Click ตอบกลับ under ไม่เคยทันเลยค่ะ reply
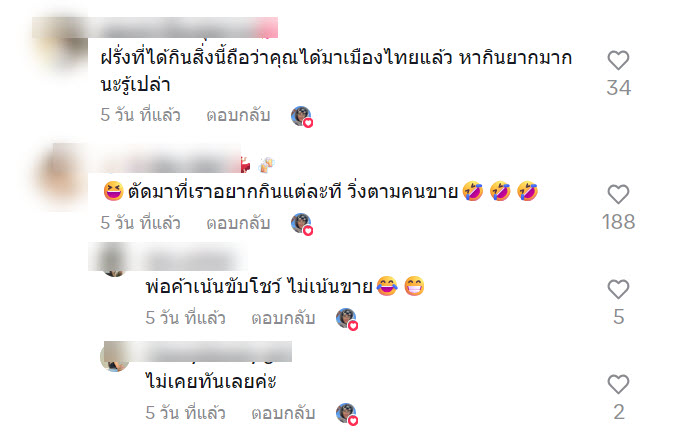The height and width of the screenshot is (435, 674). click(283, 413)
